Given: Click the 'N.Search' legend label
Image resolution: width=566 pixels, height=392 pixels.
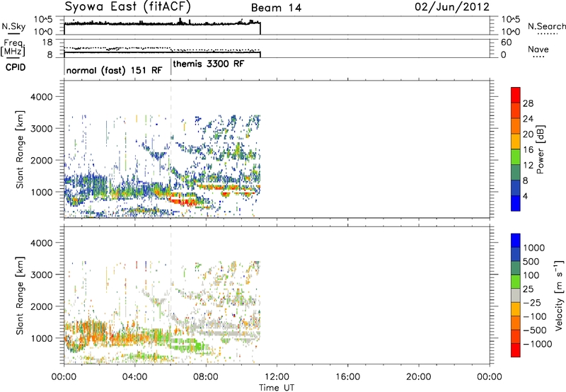Looking at the screenshot, I should coord(546,26).
